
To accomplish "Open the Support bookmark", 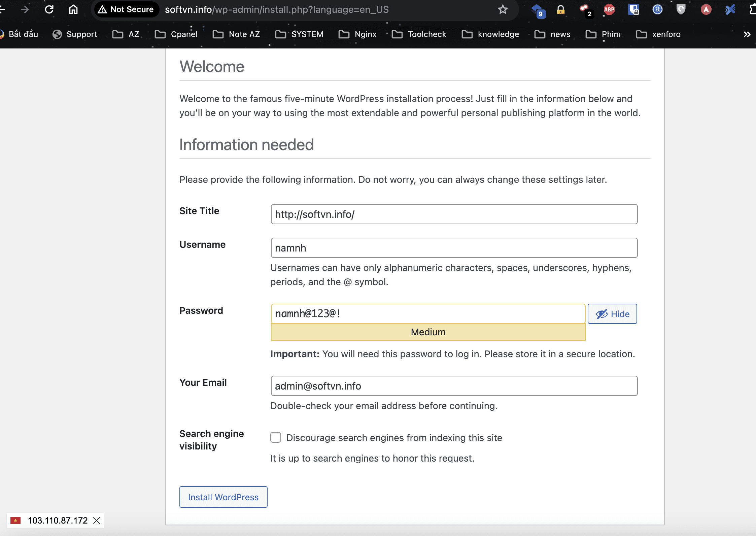I will (75, 34).
